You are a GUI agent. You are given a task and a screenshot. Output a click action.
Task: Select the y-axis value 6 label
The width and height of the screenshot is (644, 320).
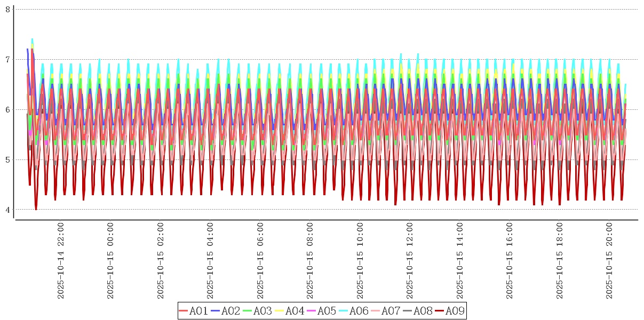pyautogui.click(x=7, y=109)
